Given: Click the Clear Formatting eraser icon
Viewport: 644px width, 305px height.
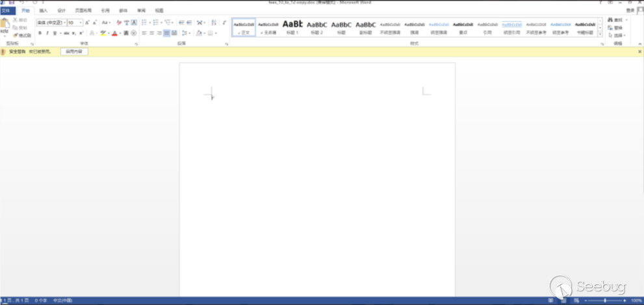Looking at the screenshot, I should coord(119,23).
